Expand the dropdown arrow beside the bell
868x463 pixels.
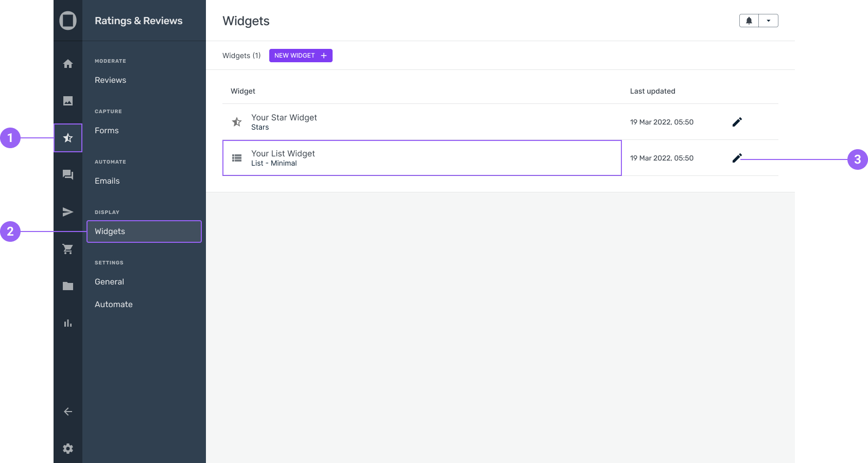[x=768, y=21]
